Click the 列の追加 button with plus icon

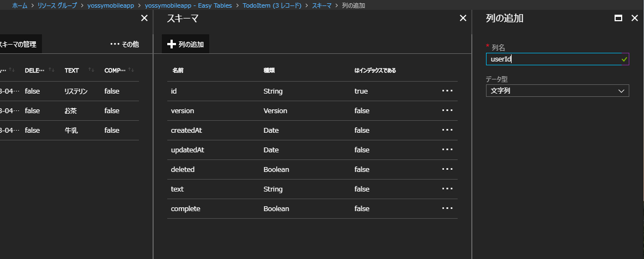click(x=186, y=44)
